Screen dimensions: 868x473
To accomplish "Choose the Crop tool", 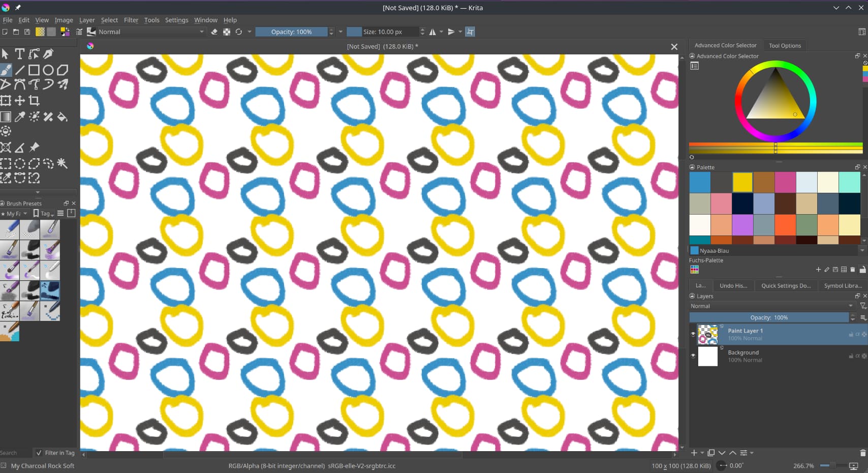I will click(34, 101).
